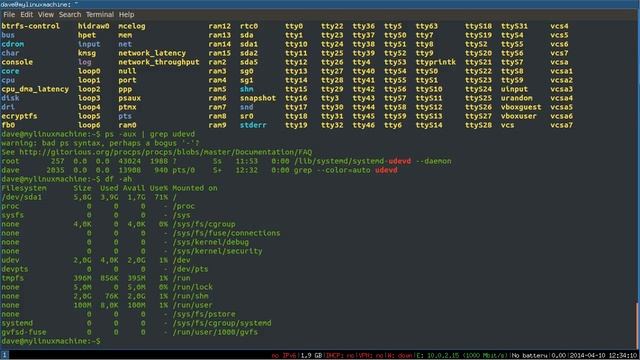Click the '/sys/fs/fuse/connections' mount path
Image resolution: width=640 pixels, height=360 pixels.
point(226,233)
